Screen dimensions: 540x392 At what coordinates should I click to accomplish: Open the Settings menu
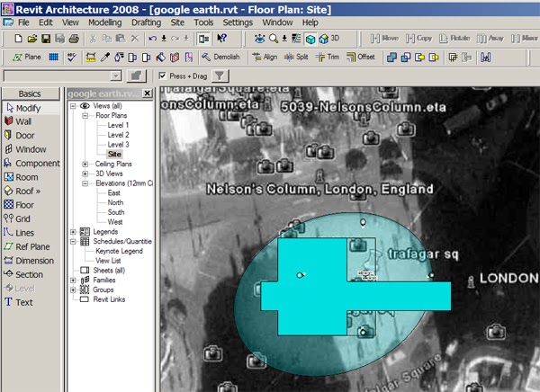click(238, 22)
